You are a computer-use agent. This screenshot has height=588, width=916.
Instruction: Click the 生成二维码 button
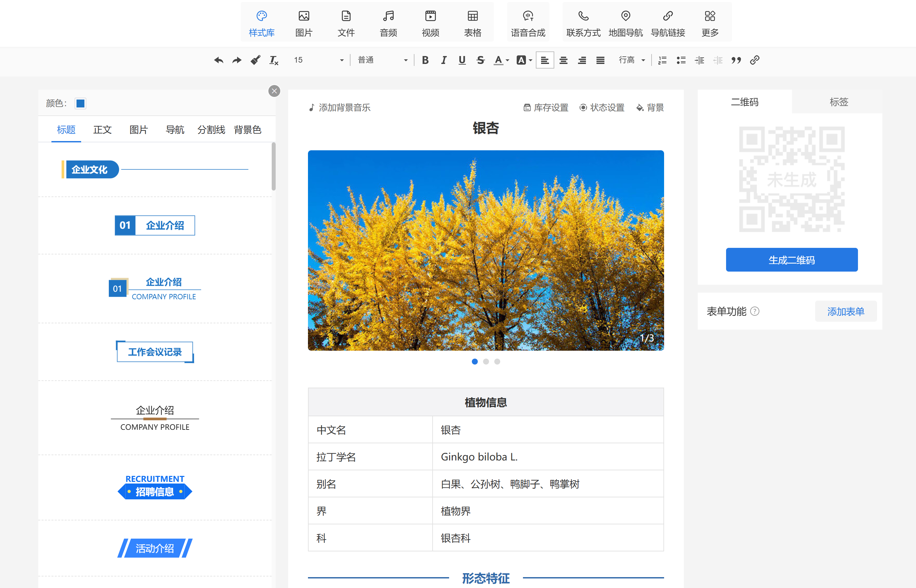point(791,260)
